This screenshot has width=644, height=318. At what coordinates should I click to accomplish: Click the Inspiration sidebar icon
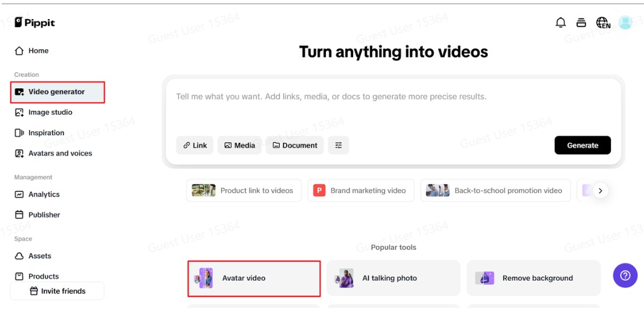tap(19, 133)
